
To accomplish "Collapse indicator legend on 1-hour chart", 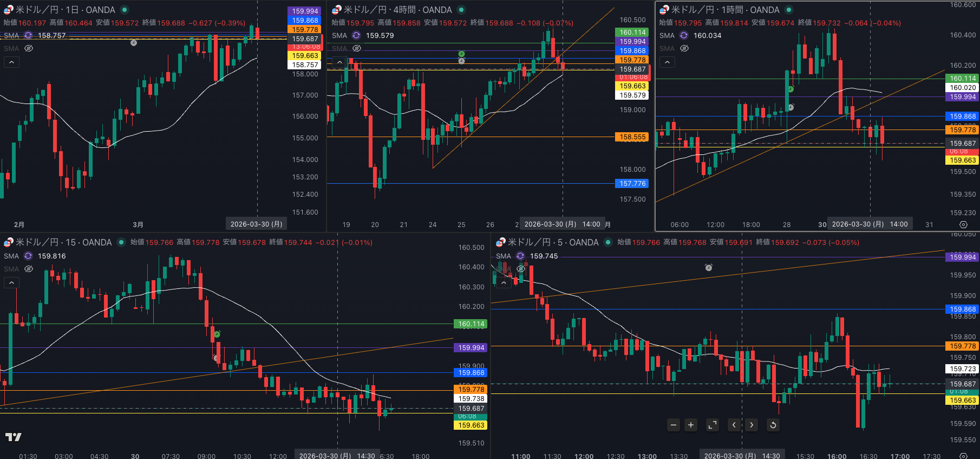I will 667,62.
